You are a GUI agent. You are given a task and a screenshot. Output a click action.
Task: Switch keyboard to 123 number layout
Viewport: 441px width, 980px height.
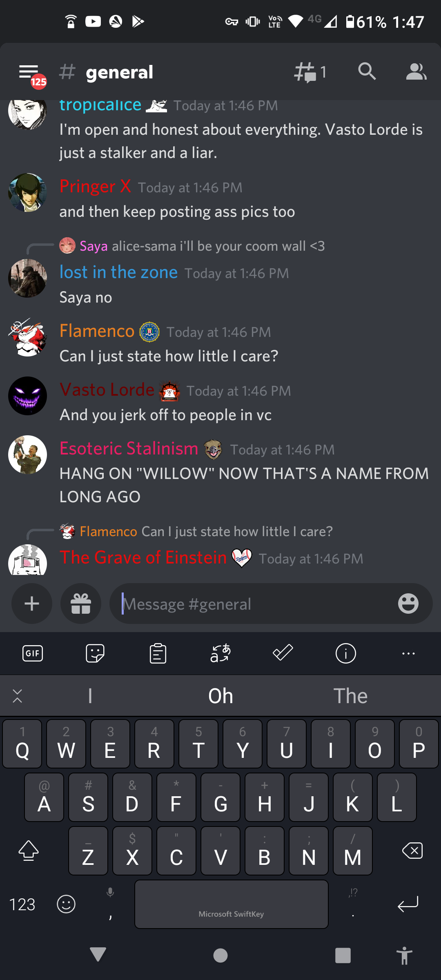click(x=22, y=904)
